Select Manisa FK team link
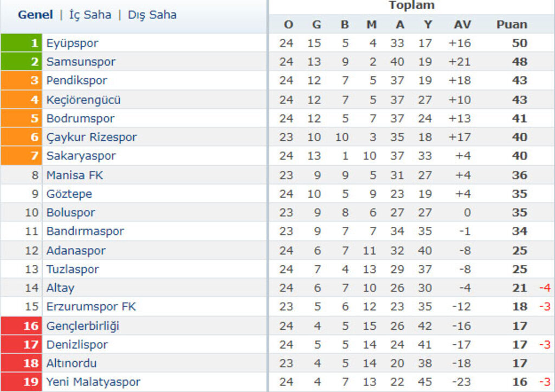This screenshot has width=555, height=392. point(74,175)
